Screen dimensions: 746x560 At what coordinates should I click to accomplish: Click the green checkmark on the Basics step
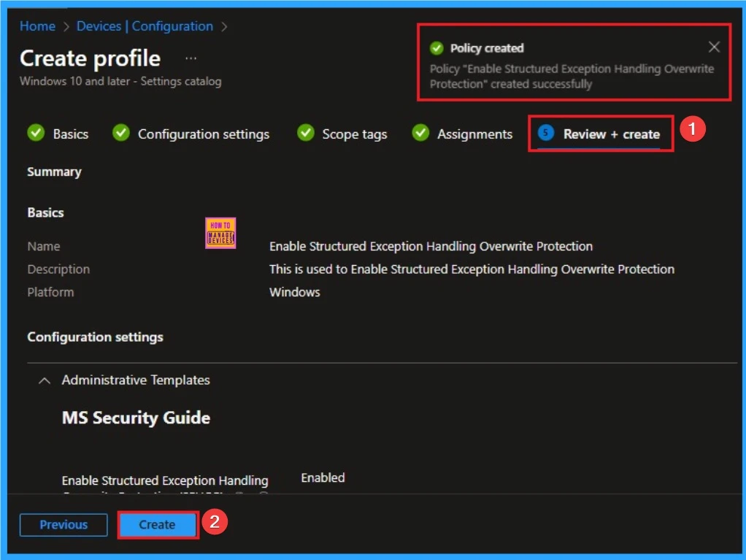click(x=36, y=134)
